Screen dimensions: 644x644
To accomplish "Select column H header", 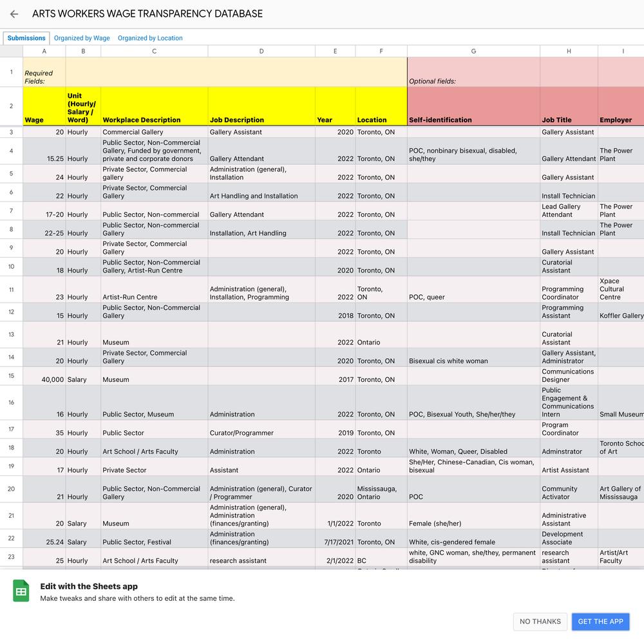I will tap(569, 52).
